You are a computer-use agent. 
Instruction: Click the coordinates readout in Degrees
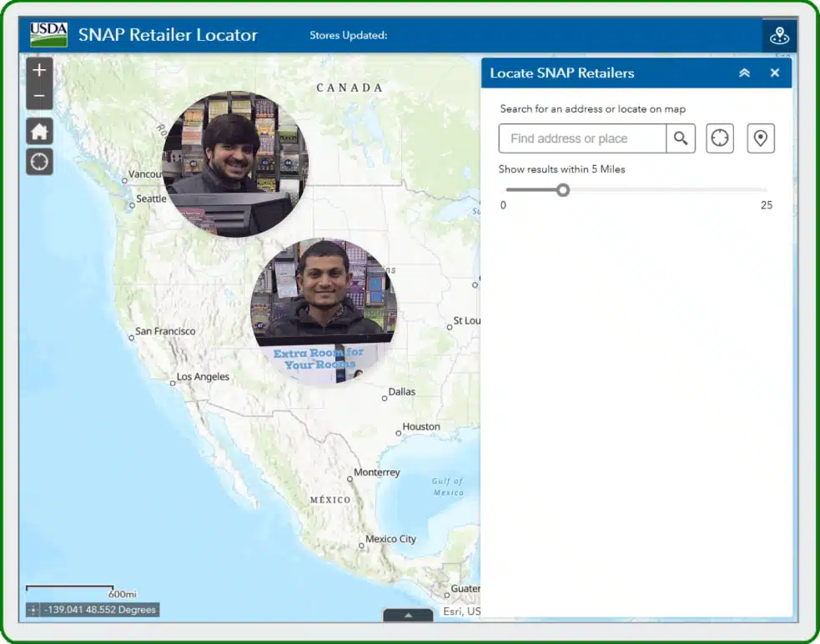click(99, 610)
